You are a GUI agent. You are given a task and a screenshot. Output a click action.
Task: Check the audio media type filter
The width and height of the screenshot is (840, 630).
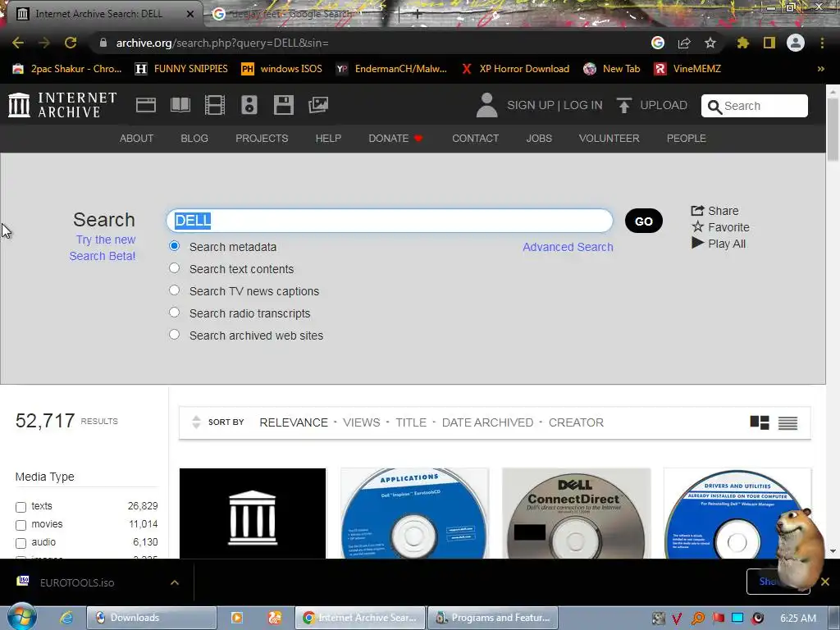(x=21, y=543)
